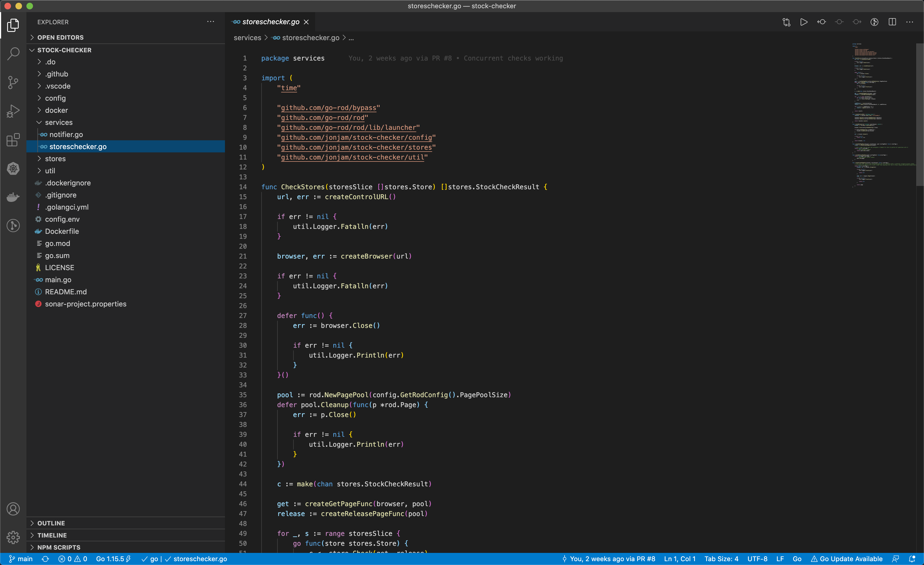Expand the config folder

point(126,98)
